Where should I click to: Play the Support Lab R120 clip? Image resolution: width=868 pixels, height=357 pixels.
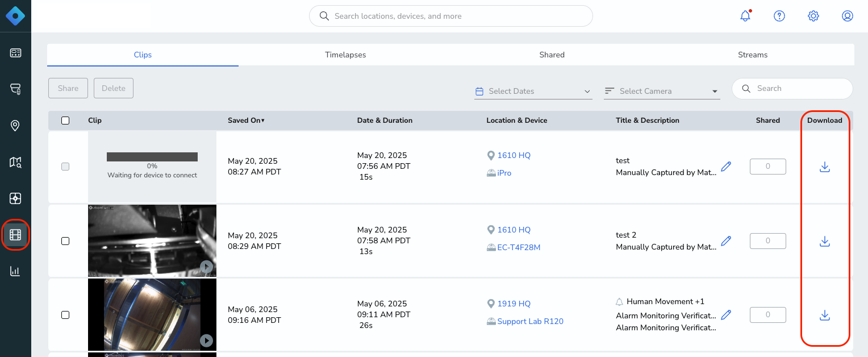(x=206, y=341)
